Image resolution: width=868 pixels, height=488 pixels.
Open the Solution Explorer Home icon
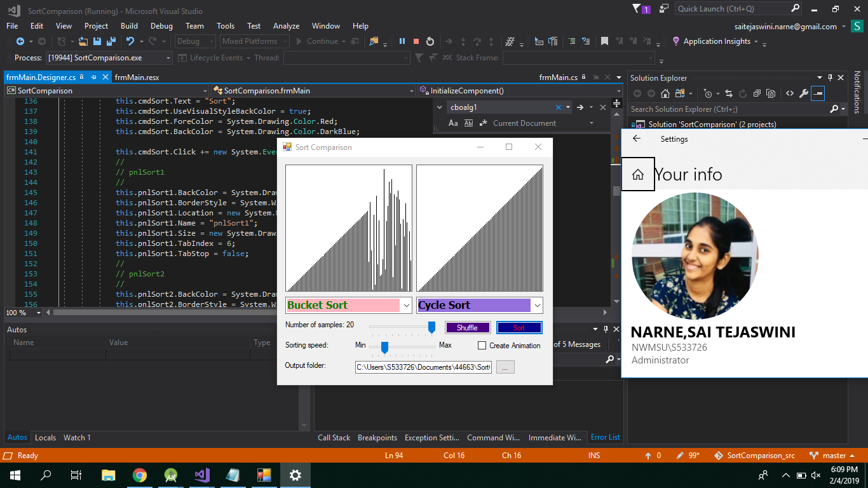point(665,93)
